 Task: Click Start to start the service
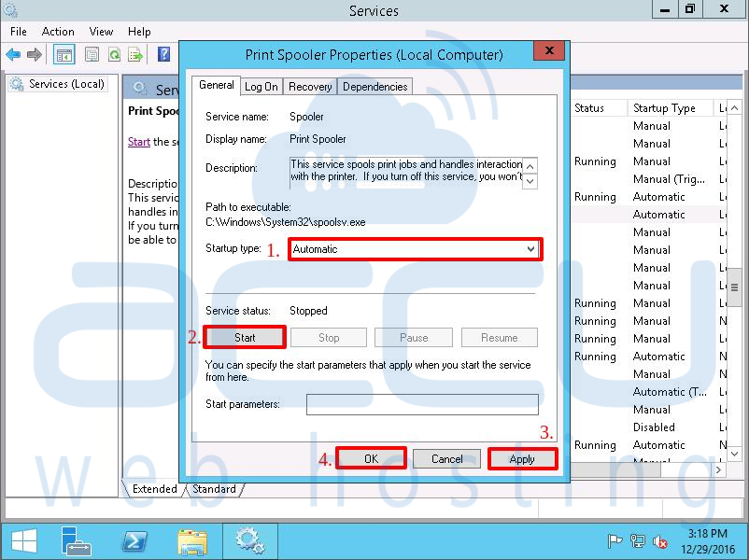[245, 338]
